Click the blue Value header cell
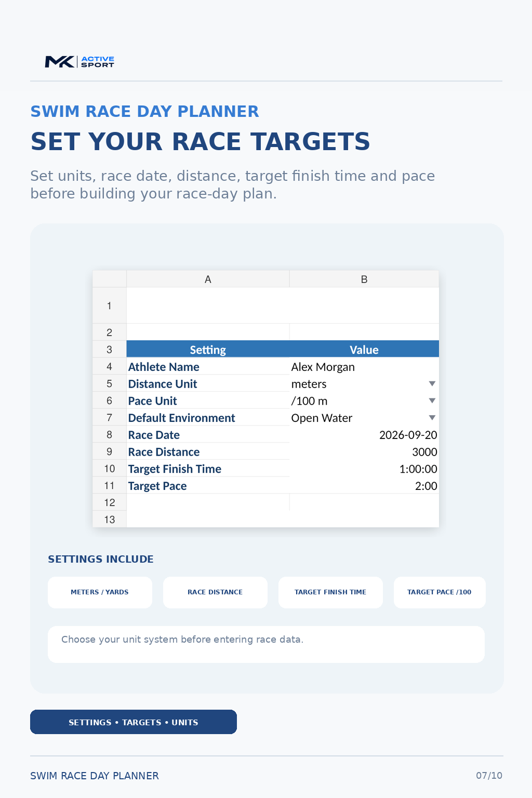The image size is (532, 798). point(364,350)
